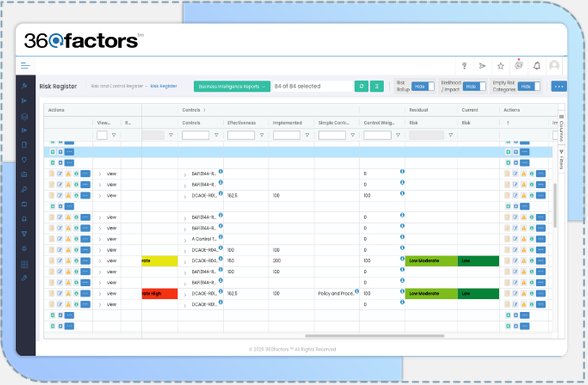
Task: Click the grid icon in the left sidebar
Action: click(24, 264)
